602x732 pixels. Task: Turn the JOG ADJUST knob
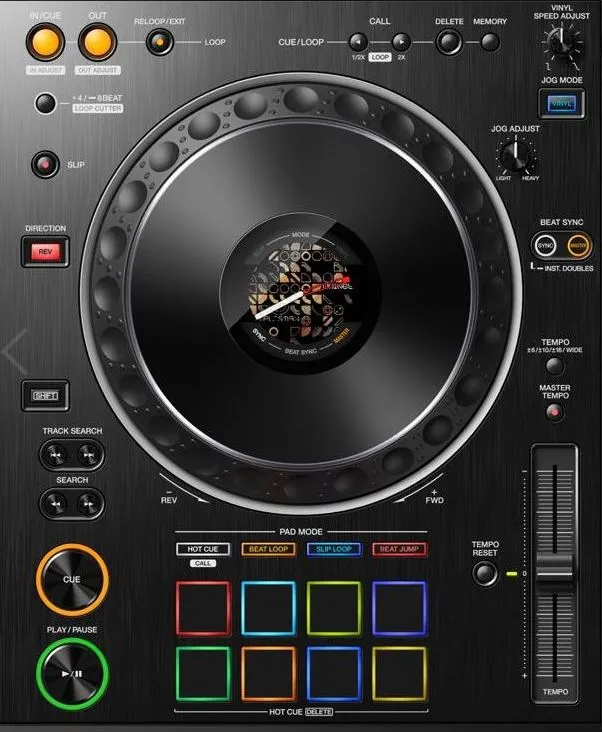click(x=515, y=156)
